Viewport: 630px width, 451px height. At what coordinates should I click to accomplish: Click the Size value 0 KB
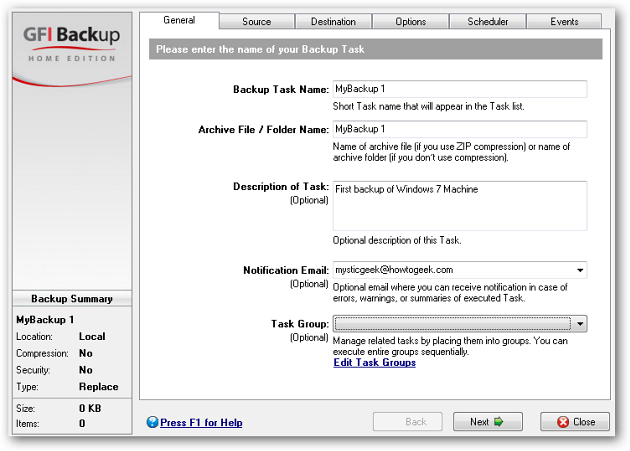coord(90,408)
